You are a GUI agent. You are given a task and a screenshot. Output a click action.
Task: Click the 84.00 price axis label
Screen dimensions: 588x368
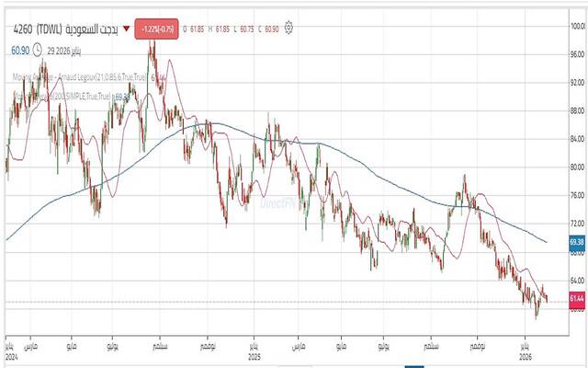tap(577, 139)
